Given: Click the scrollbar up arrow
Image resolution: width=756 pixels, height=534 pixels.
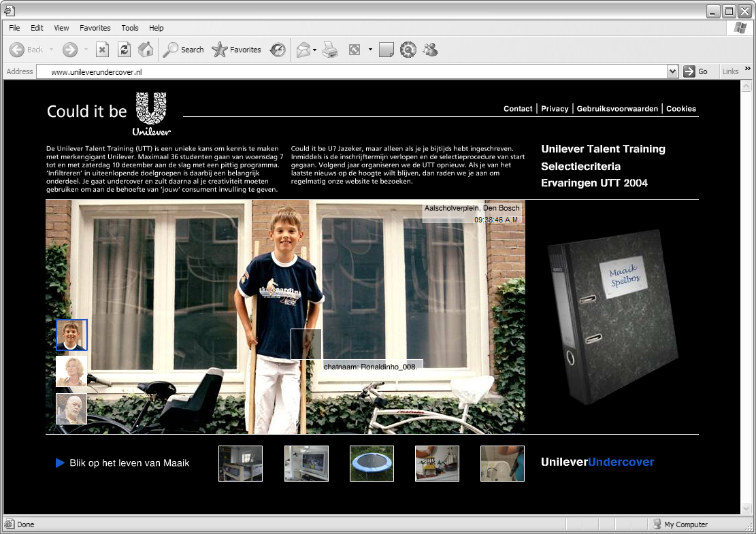Looking at the screenshot, I should (746, 86).
